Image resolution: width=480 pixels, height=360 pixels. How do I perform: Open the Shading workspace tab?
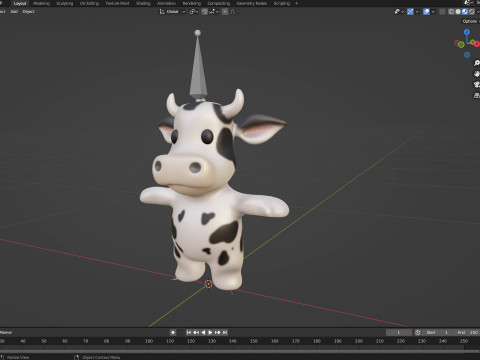(143, 3)
